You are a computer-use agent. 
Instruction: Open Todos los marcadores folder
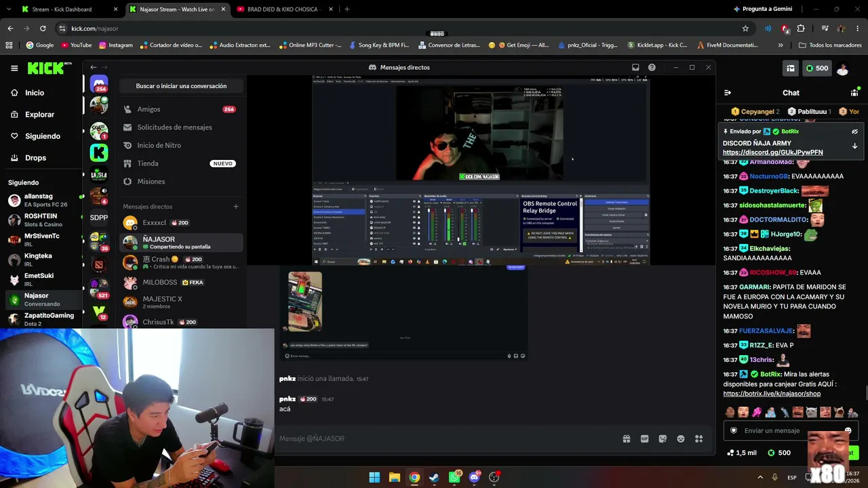point(830,45)
